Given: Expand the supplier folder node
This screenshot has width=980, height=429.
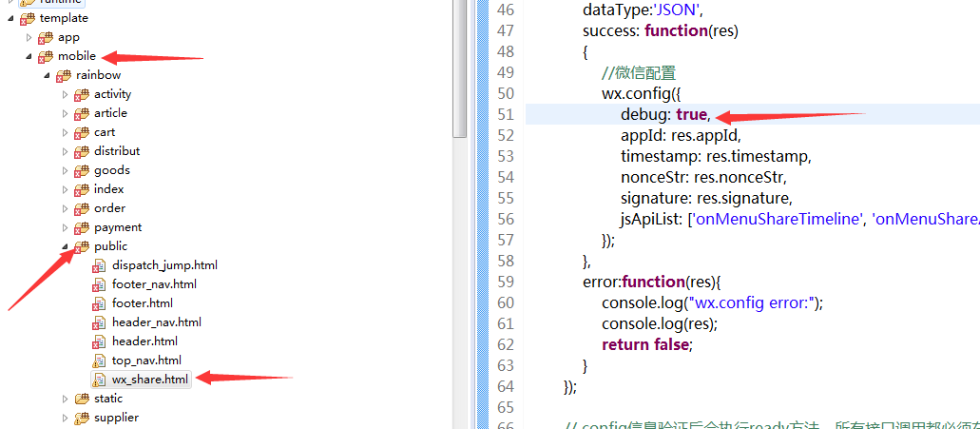Looking at the screenshot, I should (x=66, y=418).
